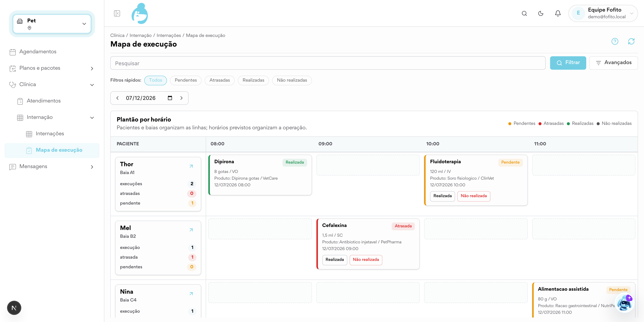Open the Dipirona execution card

[x=260, y=175]
